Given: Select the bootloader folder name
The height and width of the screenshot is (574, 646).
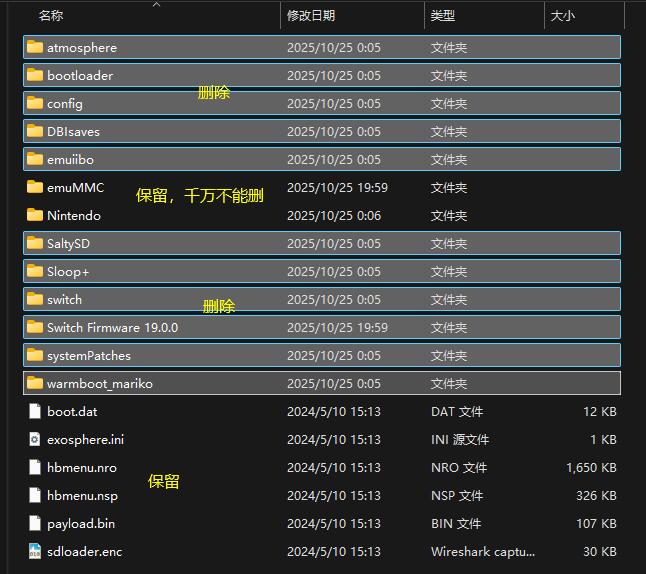Looking at the screenshot, I should 80,75.
